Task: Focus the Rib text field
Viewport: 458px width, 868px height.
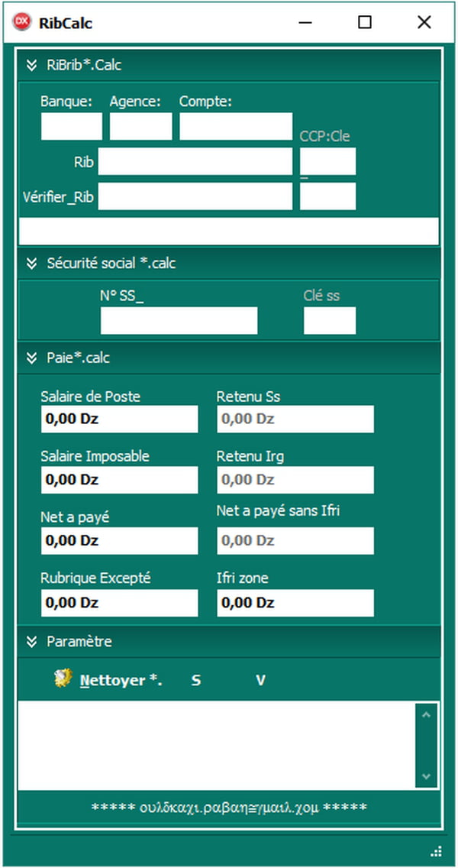Action: coord(195,162)
